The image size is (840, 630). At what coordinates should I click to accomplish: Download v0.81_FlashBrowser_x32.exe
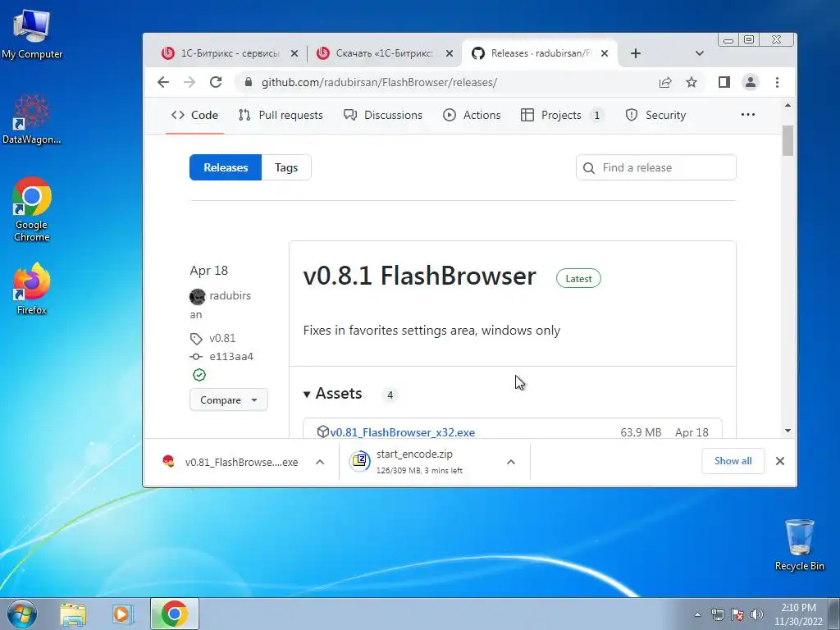coord(402,432)
